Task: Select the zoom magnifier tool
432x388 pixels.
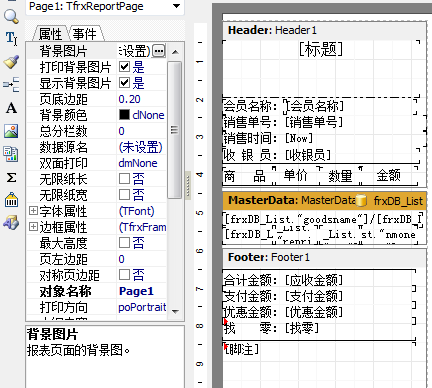Action: pos(11,16)
